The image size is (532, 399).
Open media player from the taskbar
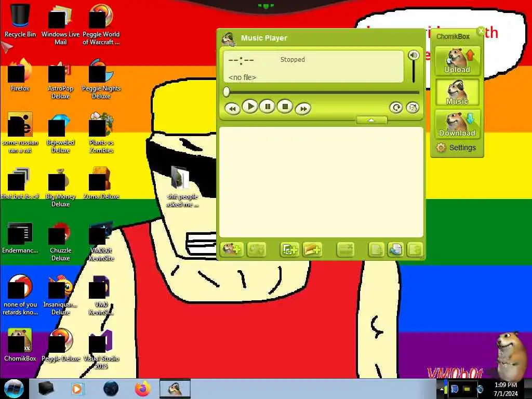[x=77, y=389]
